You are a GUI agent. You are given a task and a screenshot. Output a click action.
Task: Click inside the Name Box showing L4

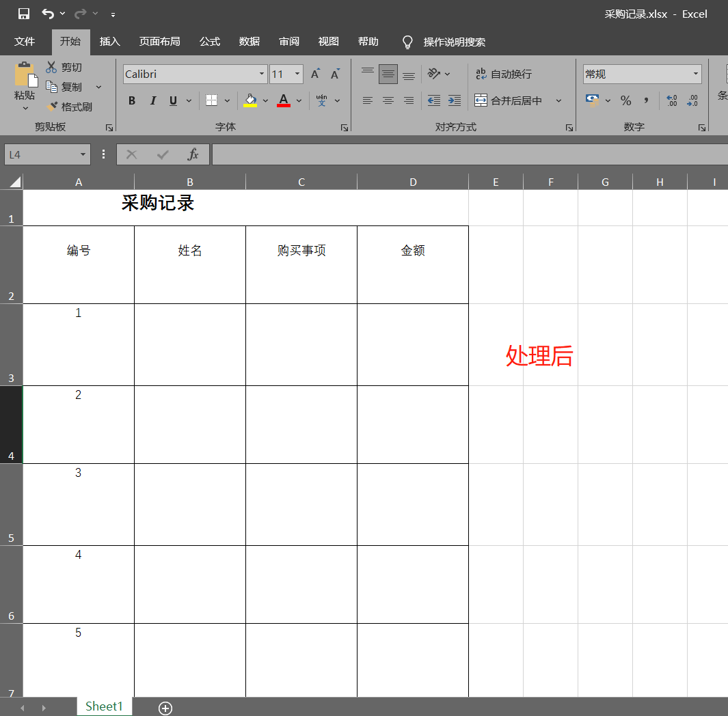[x=41, y=154]
